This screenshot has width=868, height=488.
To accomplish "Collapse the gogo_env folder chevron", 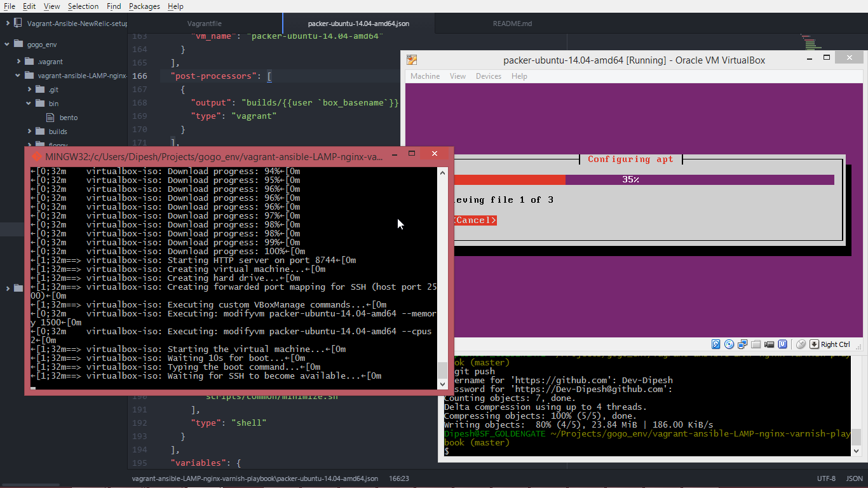I will tap(7, 44).
